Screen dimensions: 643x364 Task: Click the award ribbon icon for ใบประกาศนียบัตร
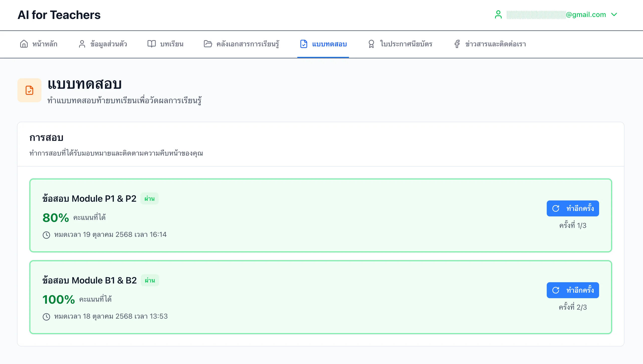pyautogui.click(x=371, y=44)
